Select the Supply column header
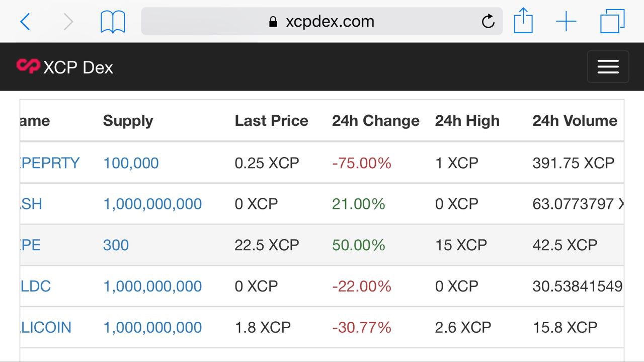This screenshot has width=644, height=362. 128,121
